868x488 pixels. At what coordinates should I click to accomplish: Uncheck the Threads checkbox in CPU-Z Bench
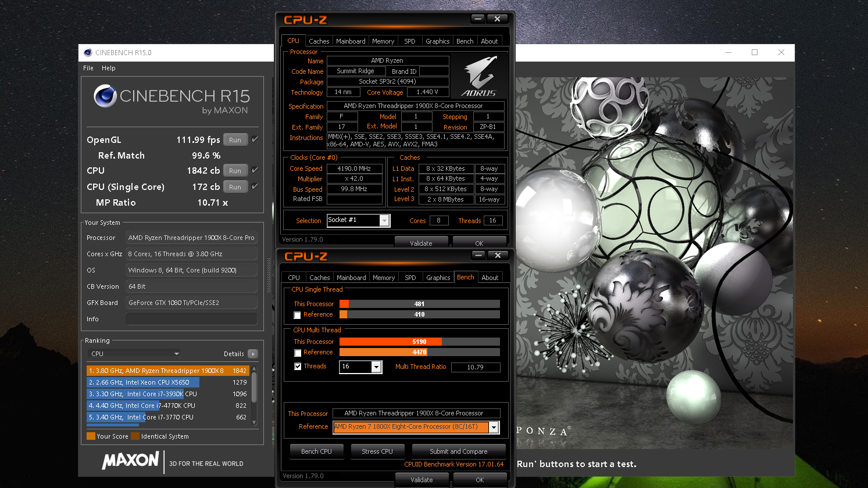click(298, 367)
